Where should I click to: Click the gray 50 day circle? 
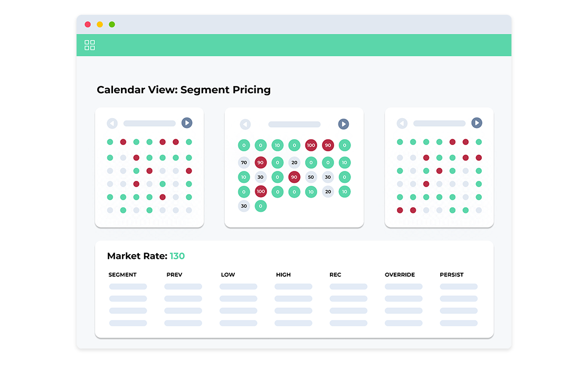point(311,177)
